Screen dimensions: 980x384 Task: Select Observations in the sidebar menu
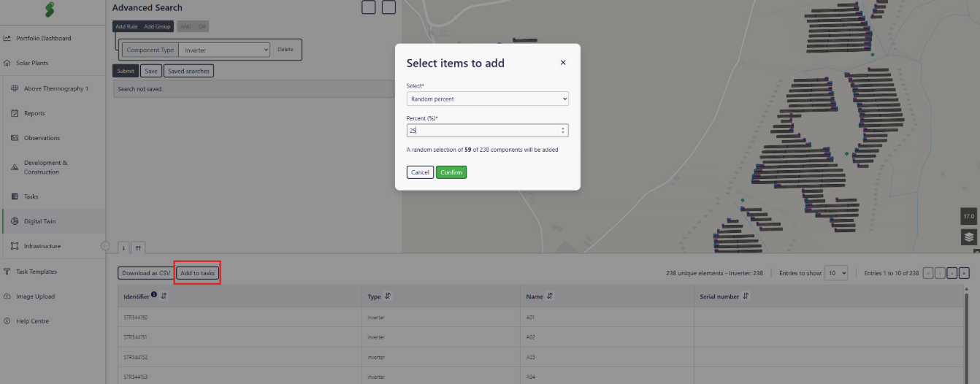click(x=42, y=138)
